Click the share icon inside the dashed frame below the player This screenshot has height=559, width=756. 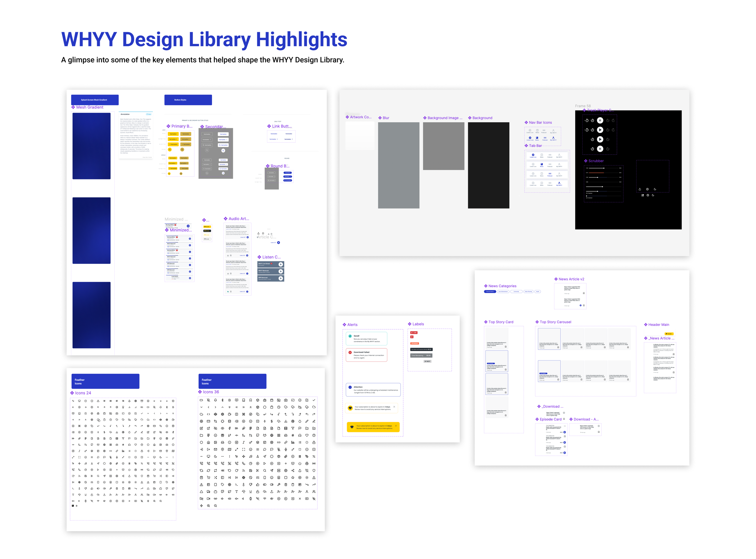(640, 189)
